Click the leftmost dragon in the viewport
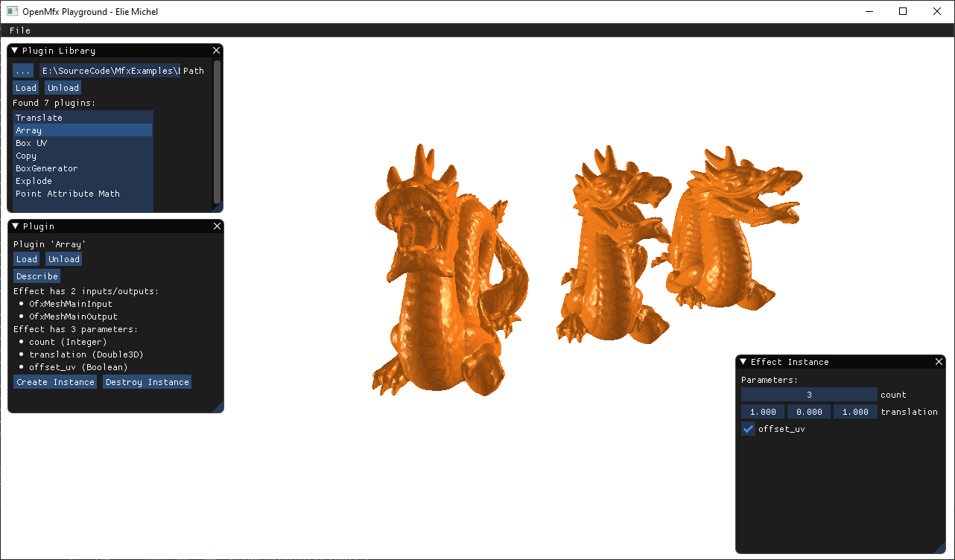Image resolution: width=955 pixels, height=560 pixels. (x=451, y=270)
